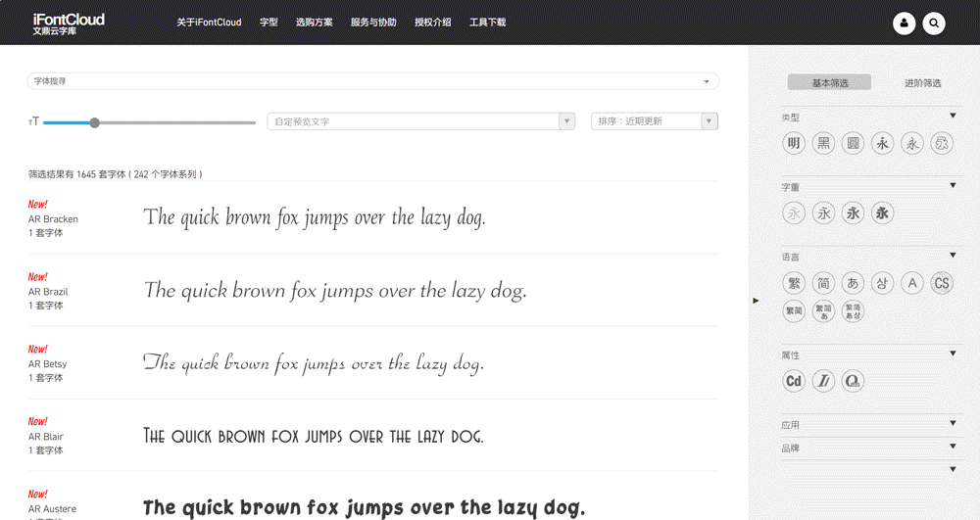Click the AR Brazil preview sentence
This screenshot has width=980, height=520.
(335, 291)
